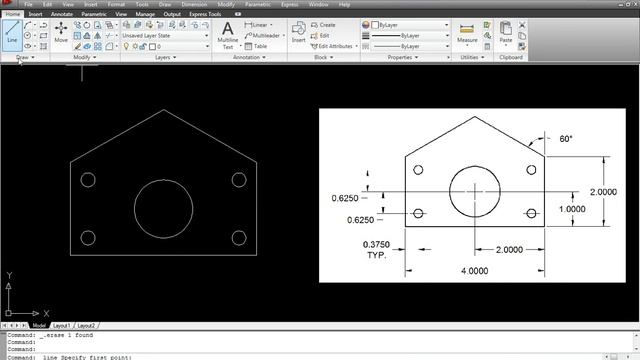Open Layer Properties manager icon
The image size is (640, 360).
click(x=127, y=25)
